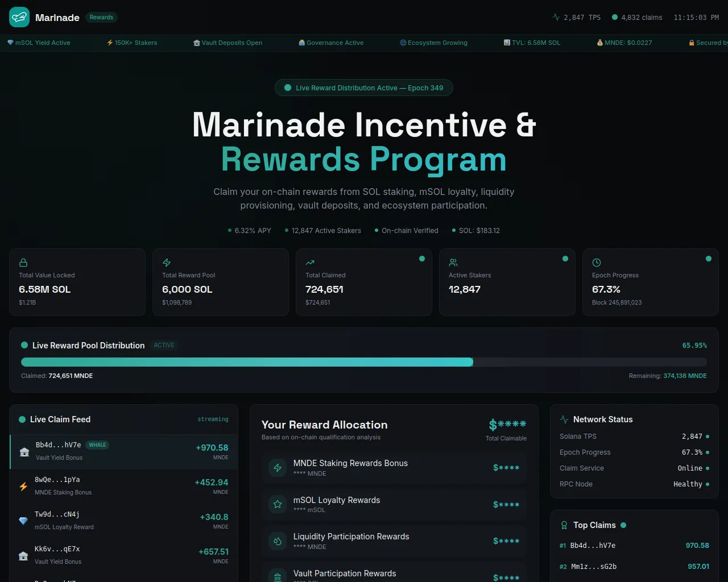Click the trending chart icon on Total Claimed

point(310,263)
